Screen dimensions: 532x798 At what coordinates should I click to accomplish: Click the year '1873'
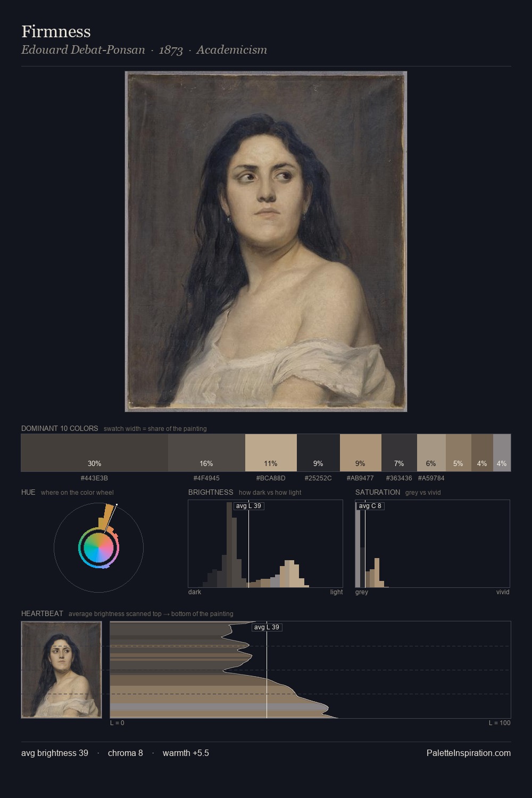[171, 50]
